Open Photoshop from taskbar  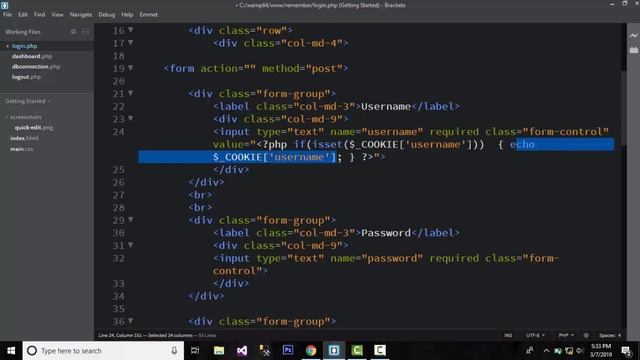point(288,351)
